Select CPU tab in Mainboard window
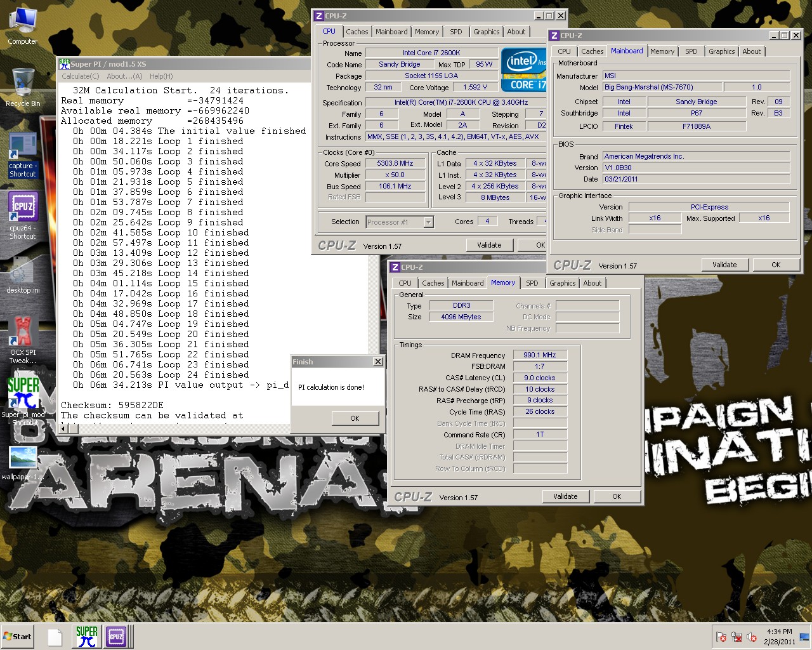 click(565, 51)
